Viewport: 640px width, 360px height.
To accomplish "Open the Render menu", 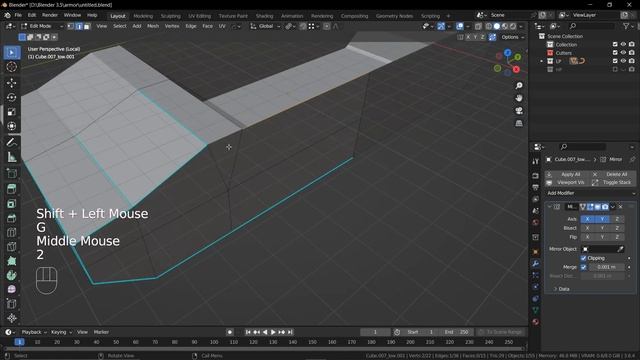I will pos(50,15).
